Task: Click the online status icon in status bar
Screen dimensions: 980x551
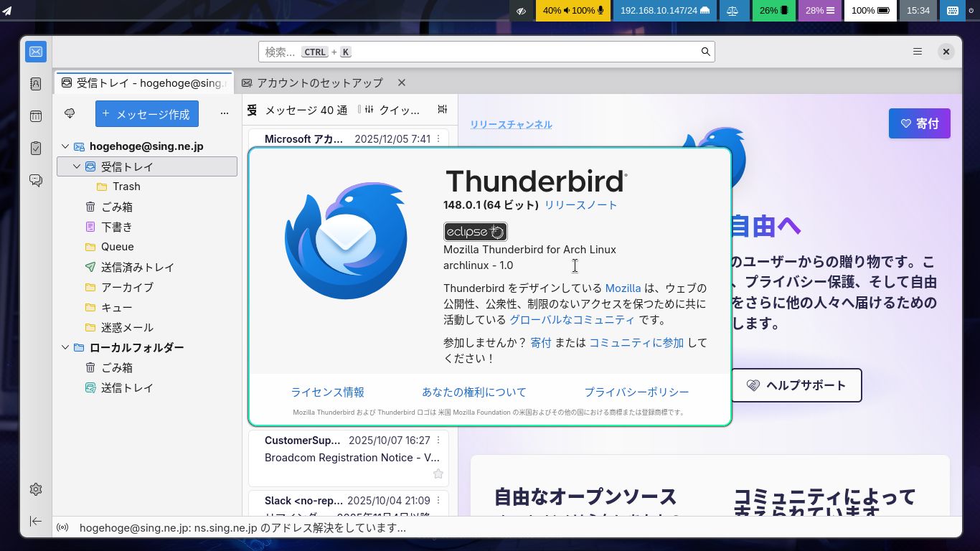Action: pos(62,528)
